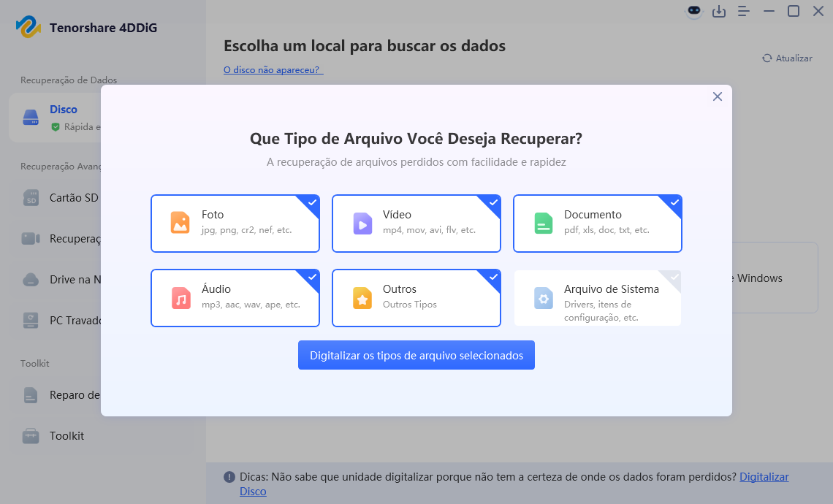
Task: Disable the Outros file type selection
Action: point(417,297)
